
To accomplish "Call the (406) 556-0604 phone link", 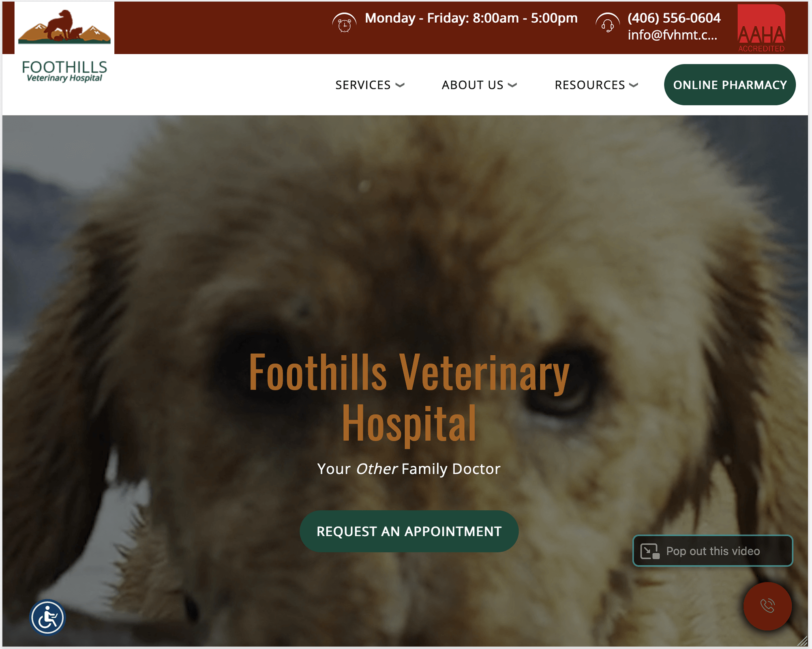I will pyautogui.click(x=674, y=18).
